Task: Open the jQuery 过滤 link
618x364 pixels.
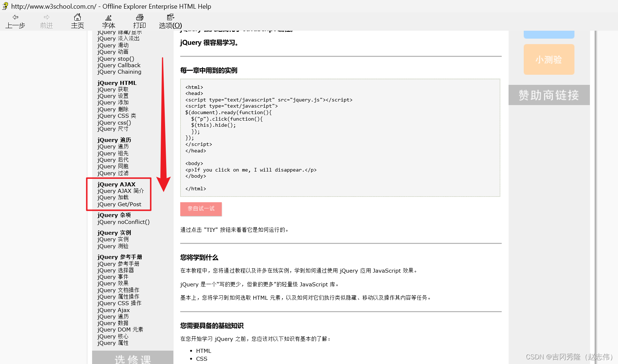Action: coord(113,173)
